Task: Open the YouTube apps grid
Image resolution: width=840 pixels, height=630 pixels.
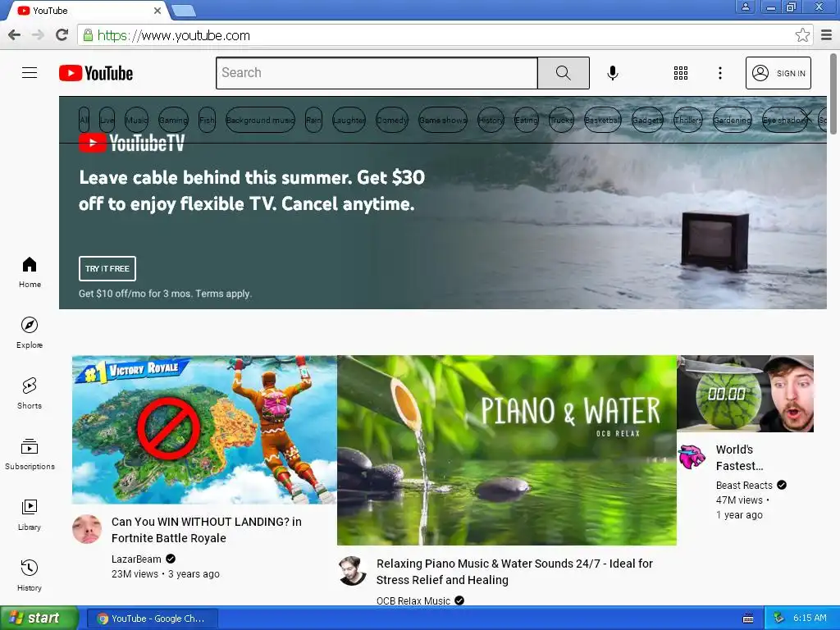Action: 680,73
